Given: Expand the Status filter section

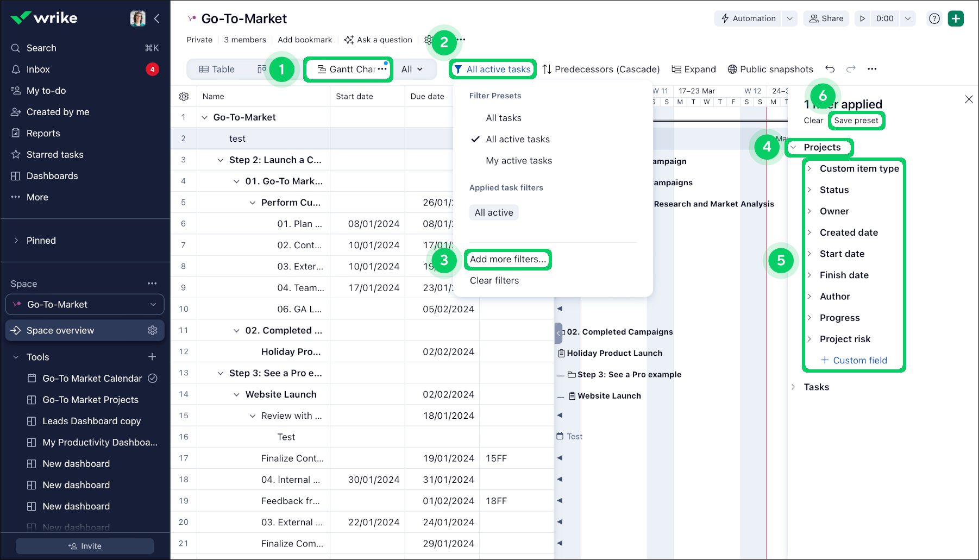Looking at the screenshot, I should 834,190.
